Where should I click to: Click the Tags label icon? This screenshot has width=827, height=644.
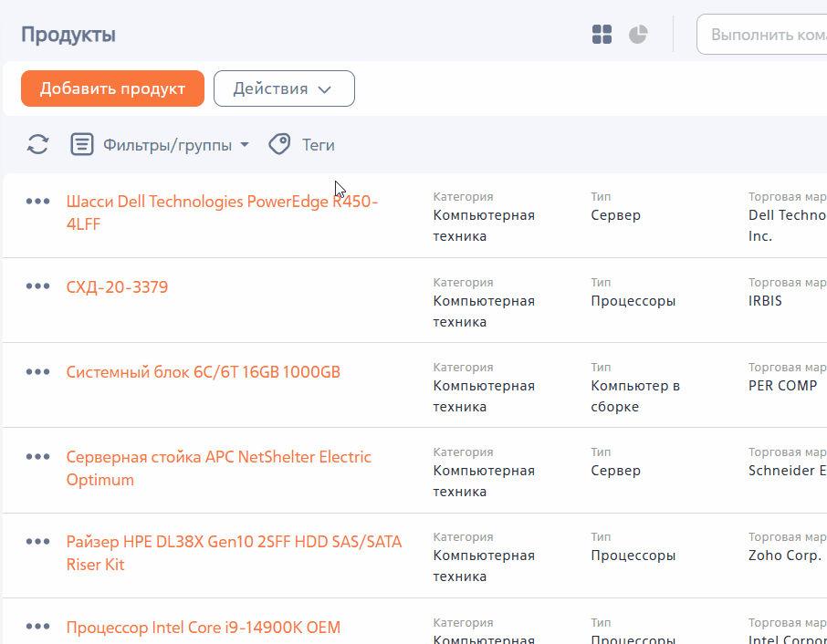pyautogui.click(x=279, y=144)
